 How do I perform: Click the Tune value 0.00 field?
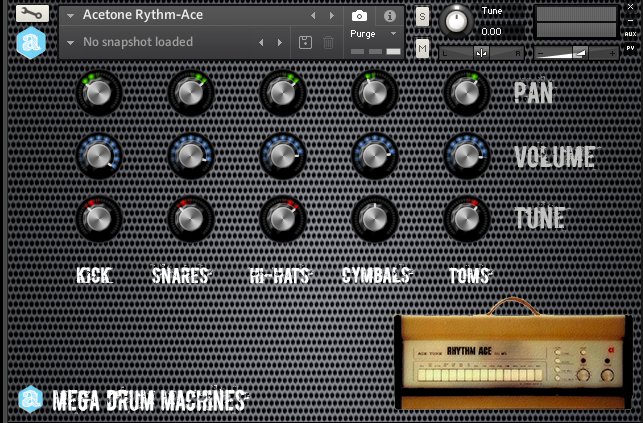pyautogui.click(x=491, y=32)
